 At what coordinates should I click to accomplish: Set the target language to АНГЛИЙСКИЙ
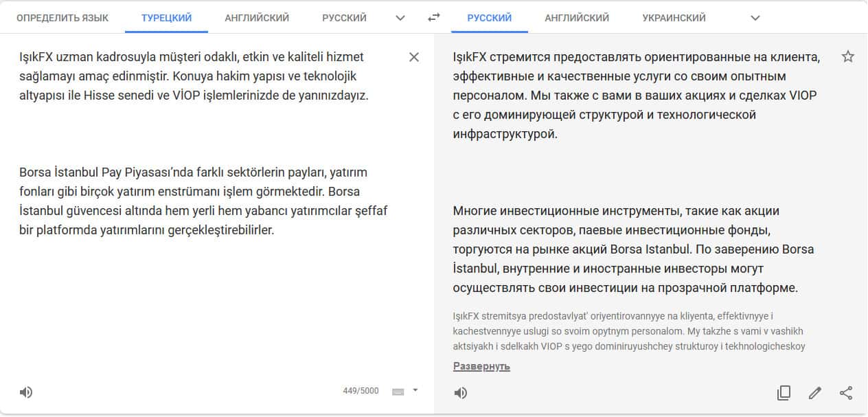coord(577,18)
